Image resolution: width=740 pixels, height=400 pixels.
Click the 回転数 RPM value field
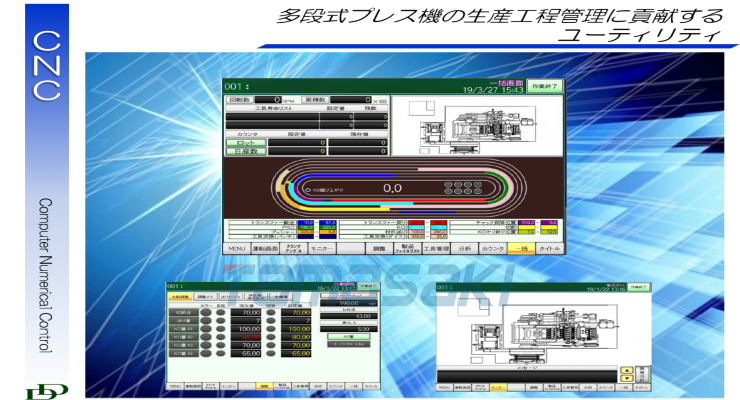pos(270,100)
